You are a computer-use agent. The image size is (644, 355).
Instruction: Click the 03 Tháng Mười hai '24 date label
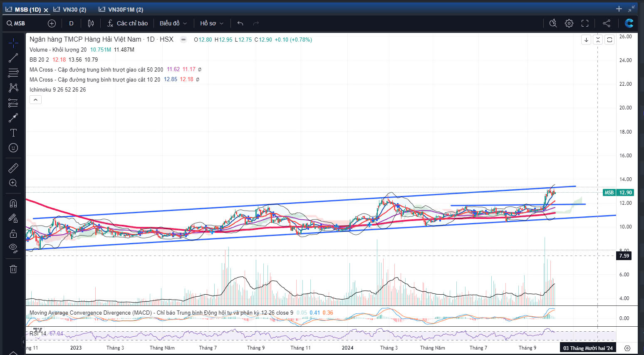click(587, 348)
